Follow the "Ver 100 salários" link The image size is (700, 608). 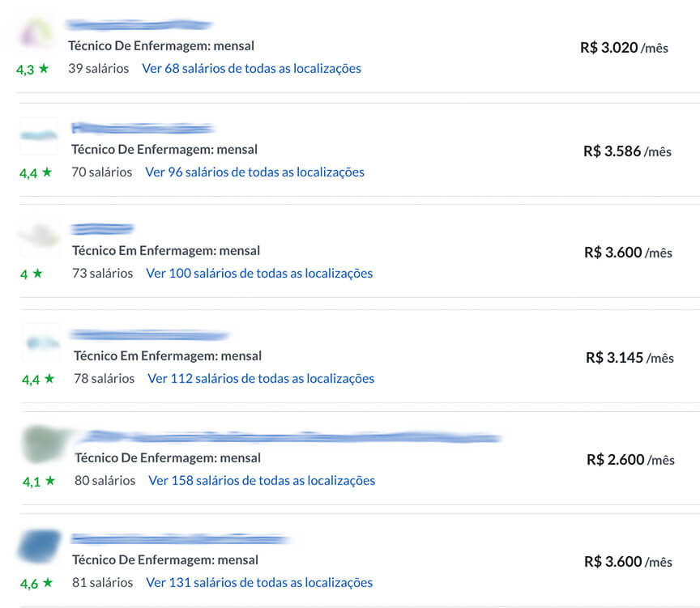click(259, 274)
